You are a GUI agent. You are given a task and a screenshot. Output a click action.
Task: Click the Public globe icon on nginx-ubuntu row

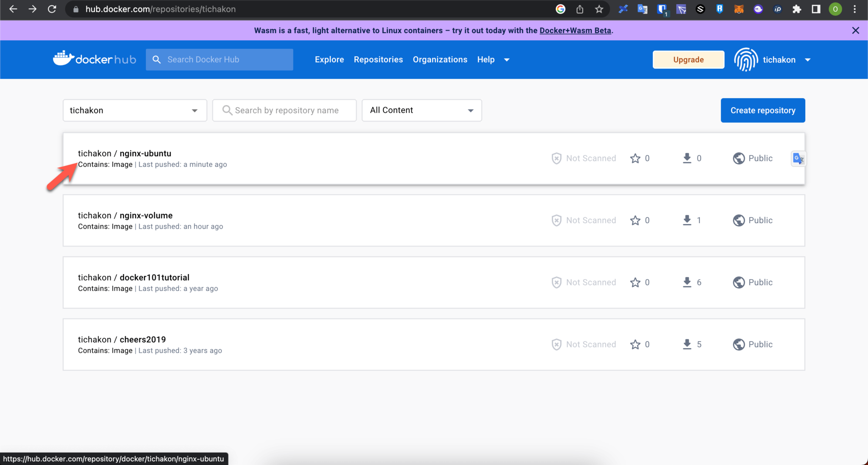(739, 158)
